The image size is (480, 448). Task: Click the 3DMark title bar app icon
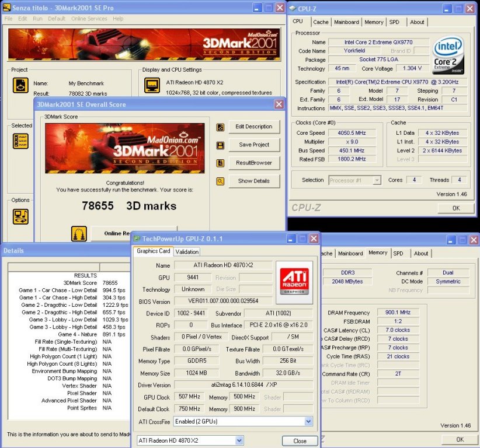6,8
